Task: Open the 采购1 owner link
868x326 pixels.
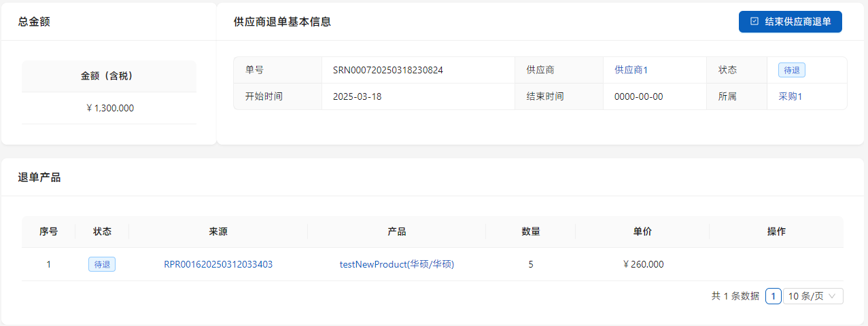Action: tap(790, 96)
